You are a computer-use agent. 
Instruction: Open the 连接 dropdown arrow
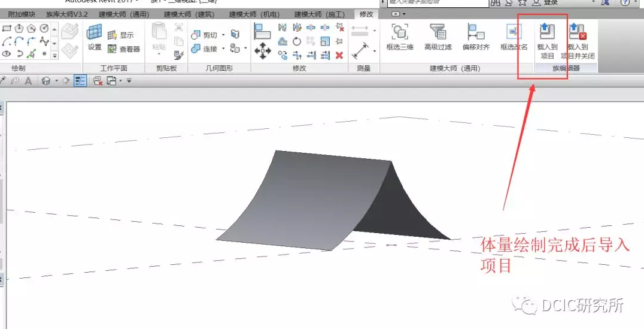pos(223,49)
